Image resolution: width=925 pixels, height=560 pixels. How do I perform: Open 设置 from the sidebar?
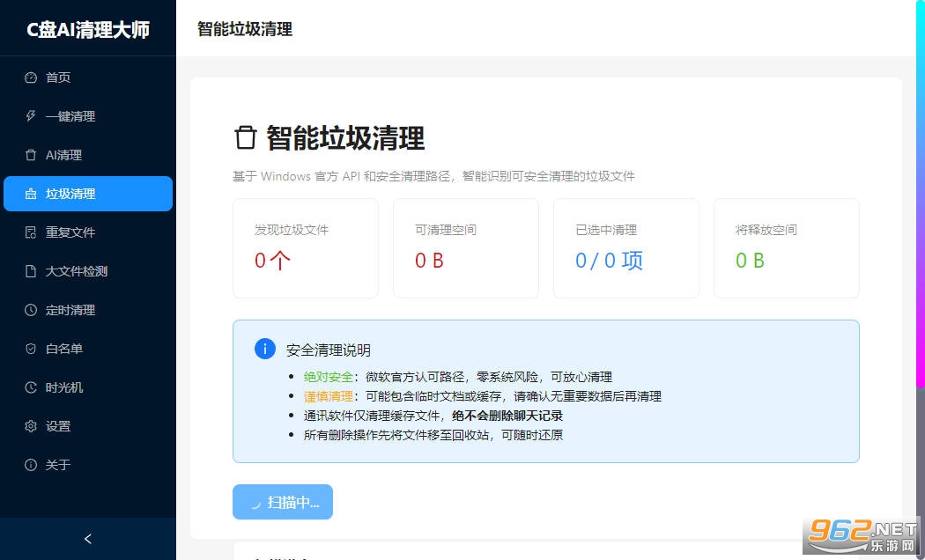pos(88,426)
